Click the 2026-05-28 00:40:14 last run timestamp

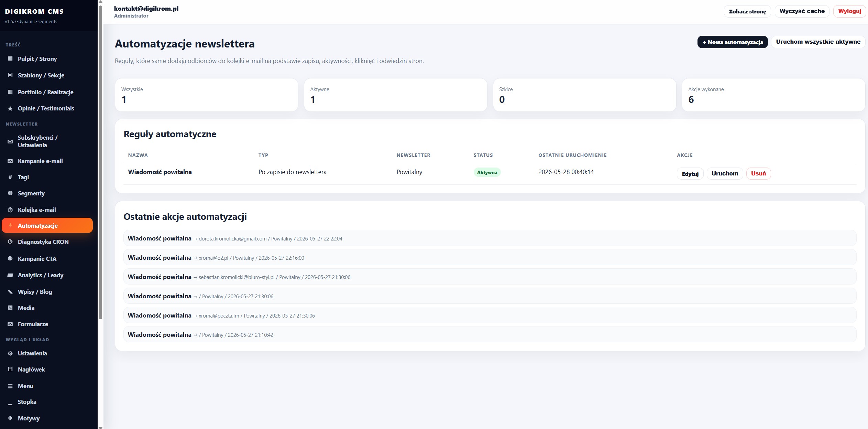[x=566, y=172]
